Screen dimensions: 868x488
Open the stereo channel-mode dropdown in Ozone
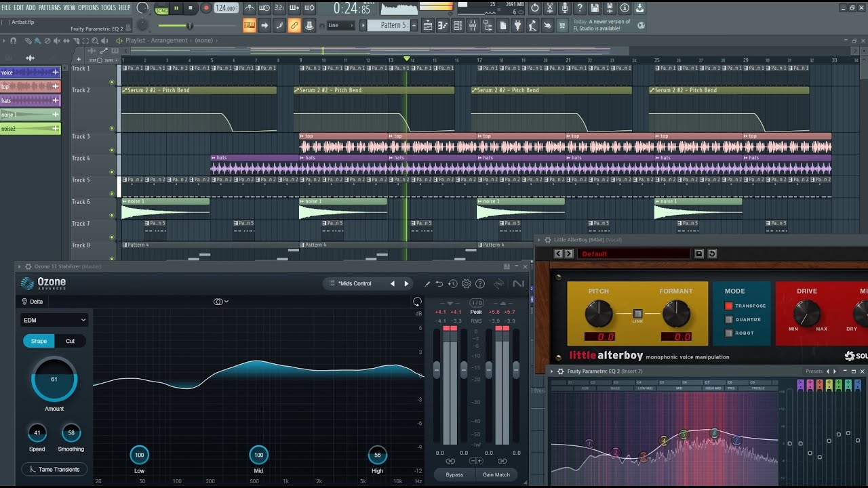click(221, 302)
